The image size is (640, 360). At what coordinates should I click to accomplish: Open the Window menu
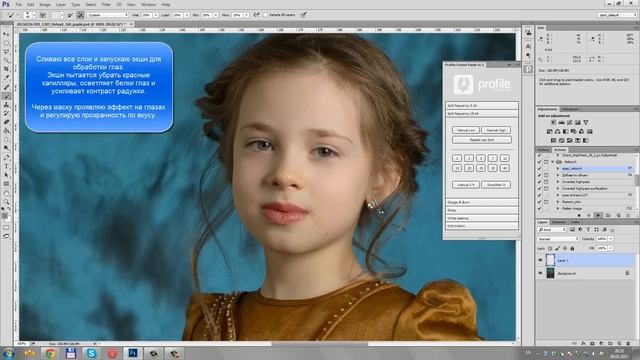pos(148,4)
